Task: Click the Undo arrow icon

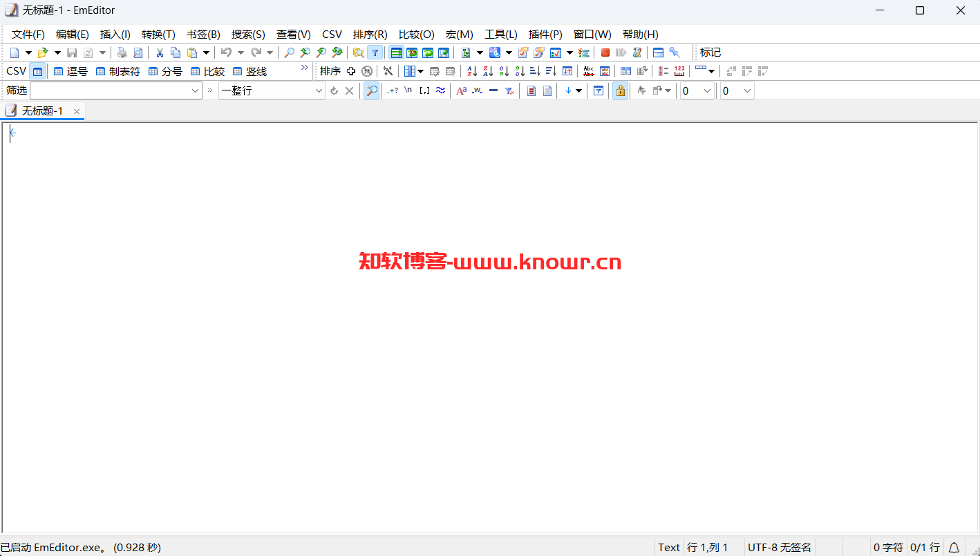Action: pos(226,52)
